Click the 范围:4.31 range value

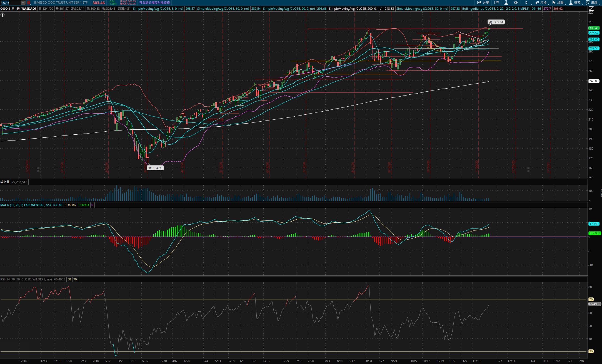click(124, 9)
